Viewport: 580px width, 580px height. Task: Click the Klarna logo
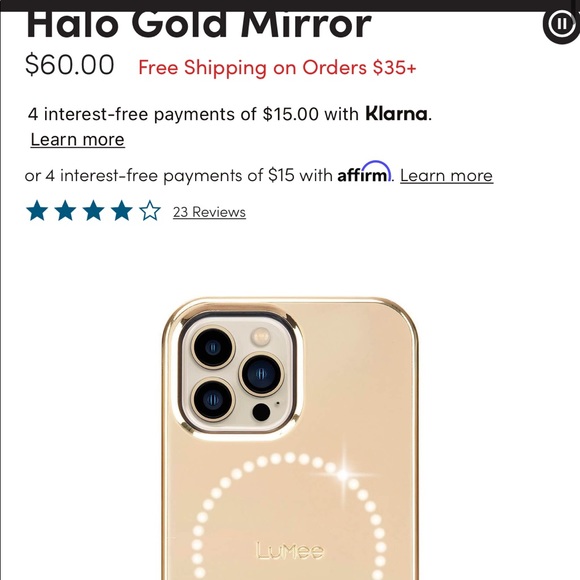point(397,113)
